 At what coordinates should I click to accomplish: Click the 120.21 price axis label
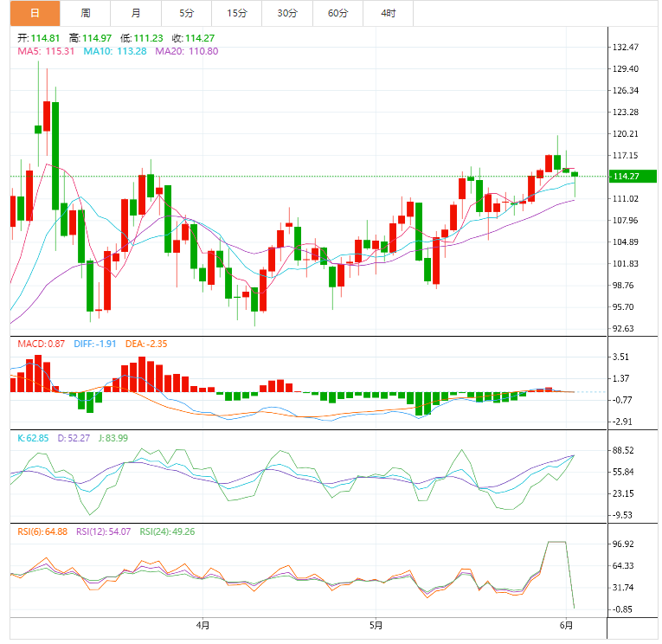(626, 134)
